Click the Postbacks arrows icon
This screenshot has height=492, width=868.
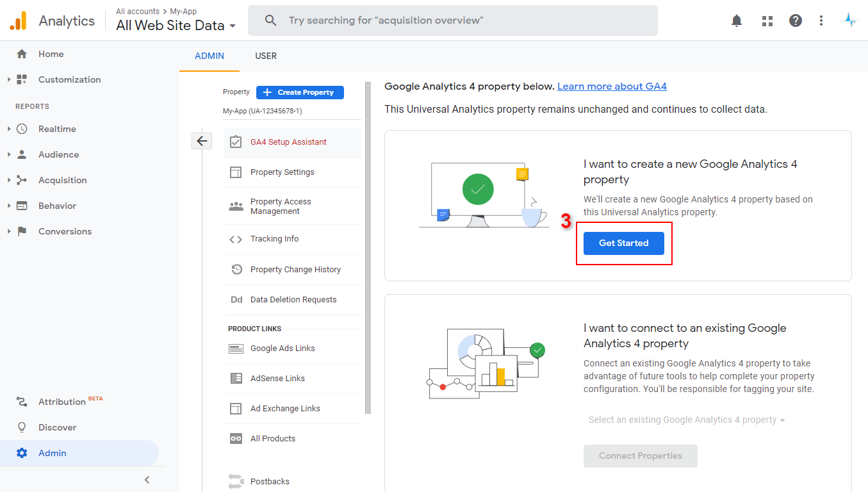(236, 481)
